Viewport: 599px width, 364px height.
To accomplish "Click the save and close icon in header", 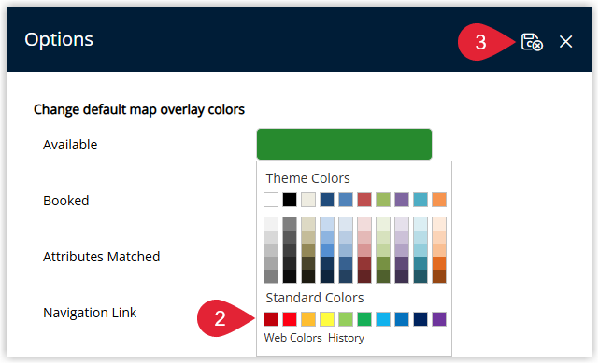I will coord(532,42).
